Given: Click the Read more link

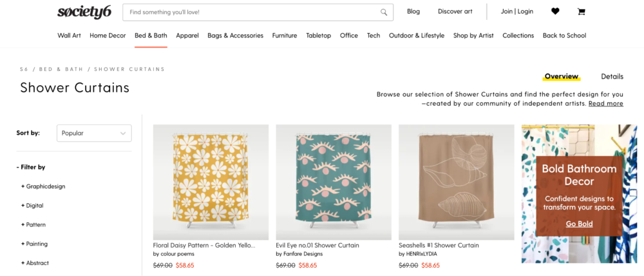Looking at the screenshot, I should (605, 103).
